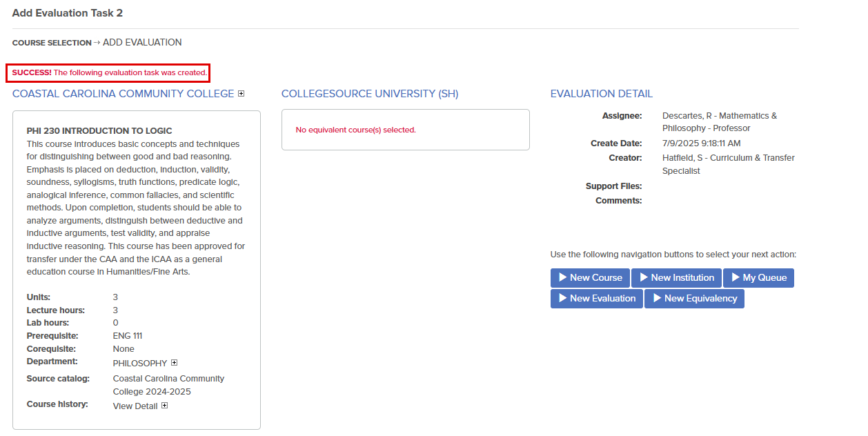
Task: Click the Comments label
Action: coord(619,201)
